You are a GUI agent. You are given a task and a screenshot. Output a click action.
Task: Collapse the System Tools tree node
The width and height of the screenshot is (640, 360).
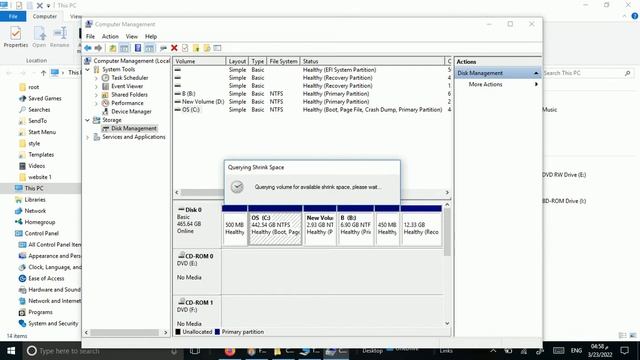(87, 69)
